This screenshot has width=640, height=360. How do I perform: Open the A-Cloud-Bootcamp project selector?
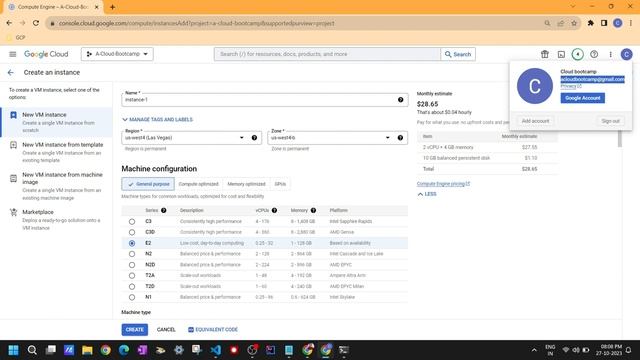[x=117, y=54]
